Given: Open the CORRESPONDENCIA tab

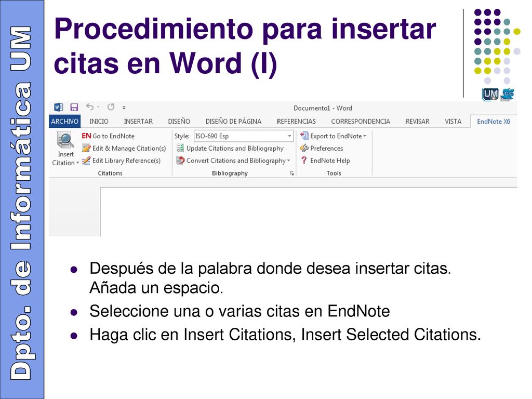Looking at the screenshot, I should (x=361, y=121).
